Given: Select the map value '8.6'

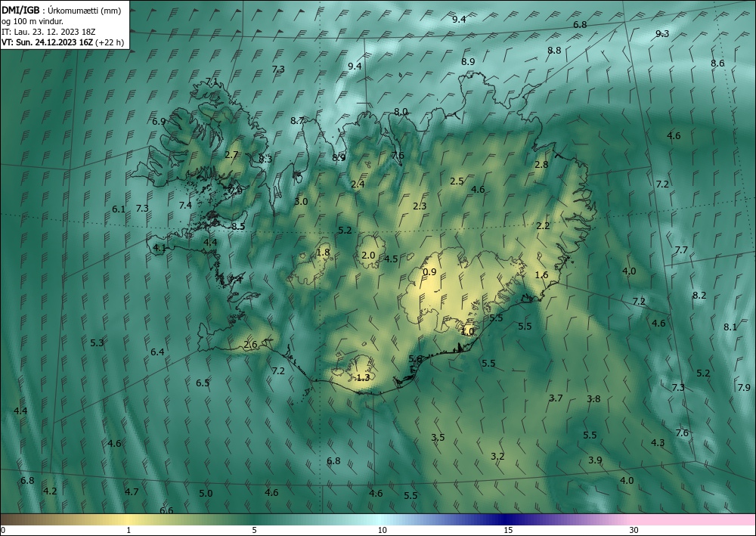Looking at the screenshot, I should point(717,64).
